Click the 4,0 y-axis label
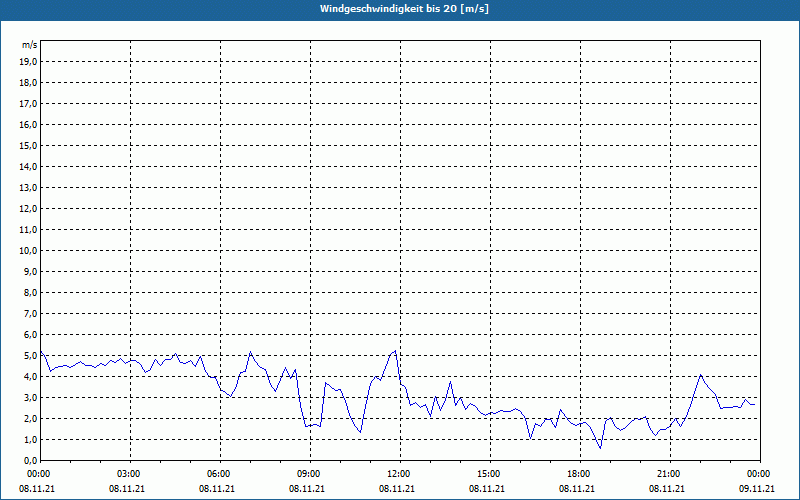The width and height of the screenshot is (800, 500). [x=30, y=377]
